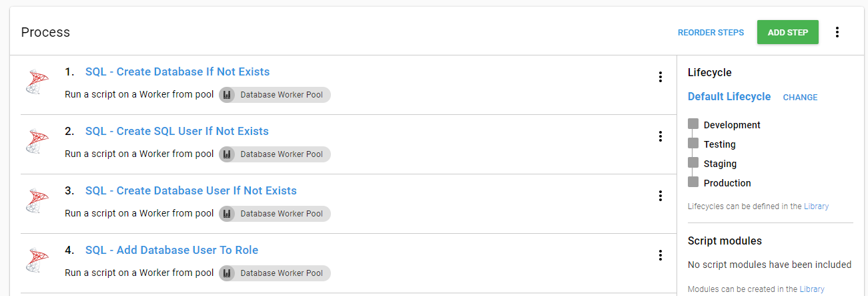
Task: Change the Default Lifecycle via CHANGE
Action: pyautogui.click(x=800, y=98)
